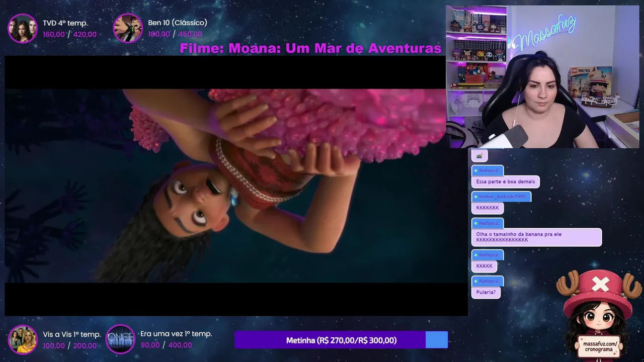Click the "TVD 4º temp." label
The width and height of the screenshot is (644, 362).
[65, 23]
